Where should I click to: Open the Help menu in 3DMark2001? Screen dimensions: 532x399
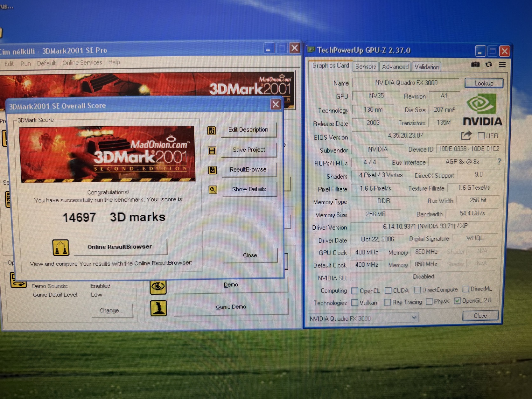114,62
